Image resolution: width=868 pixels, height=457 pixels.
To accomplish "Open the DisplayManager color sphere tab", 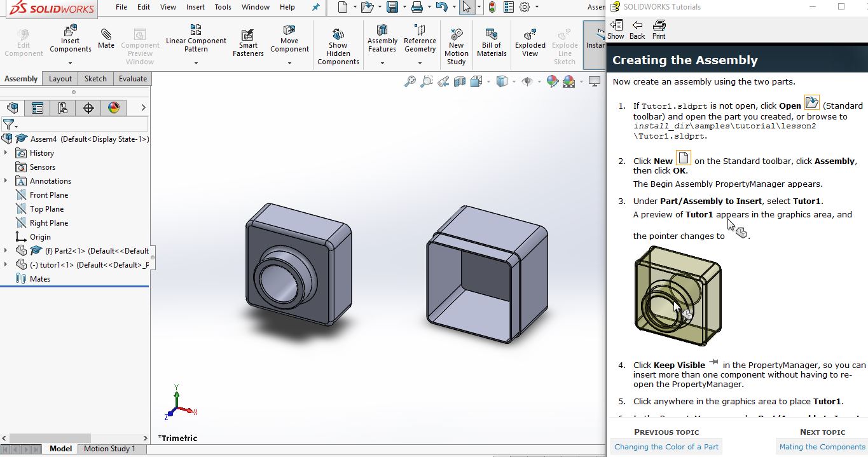I will (114, 108).
